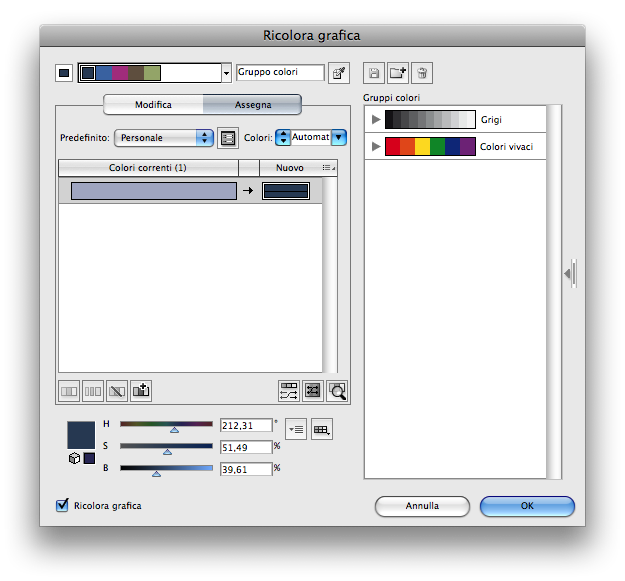Screen dimensions: 625x581
Task: Click the Gruppi colori list scrollbar
Action: 554,292
